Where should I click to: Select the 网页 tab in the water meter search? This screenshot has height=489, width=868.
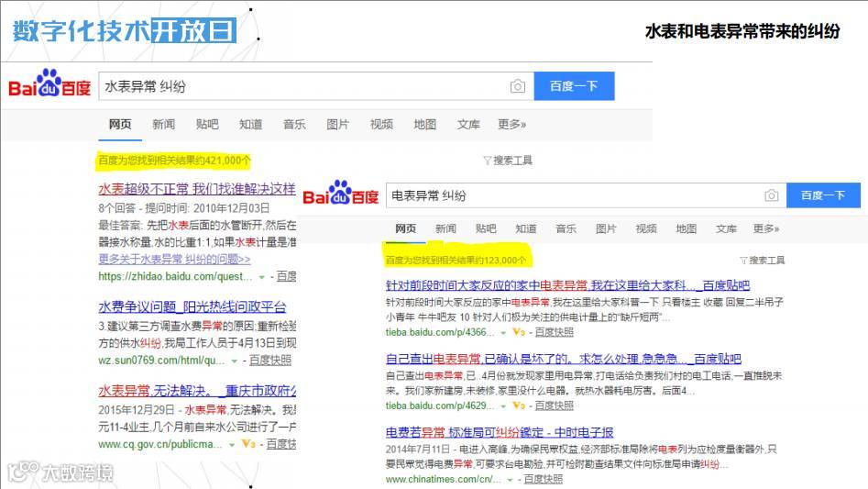tap(120, 124)
